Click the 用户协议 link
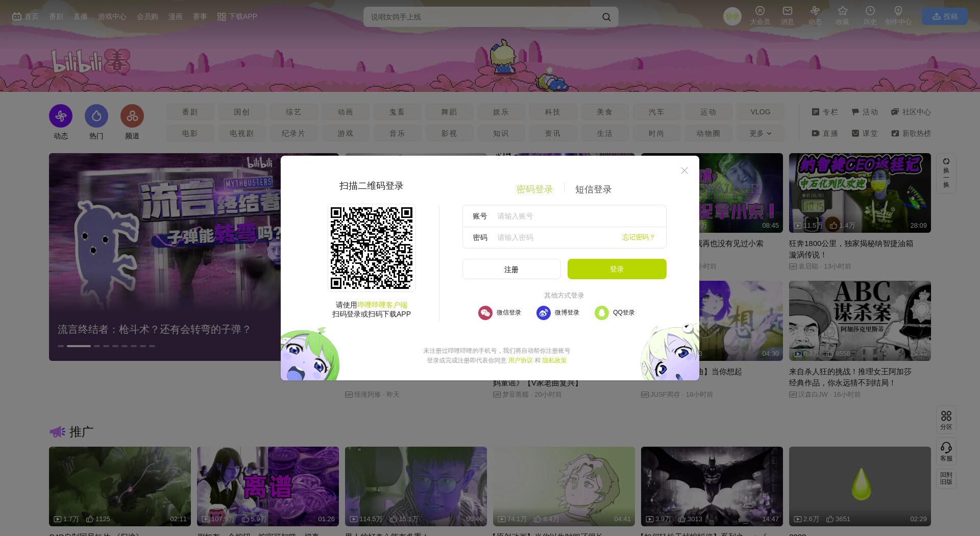The width and height of the screenshot is (980, 536). 520,360
